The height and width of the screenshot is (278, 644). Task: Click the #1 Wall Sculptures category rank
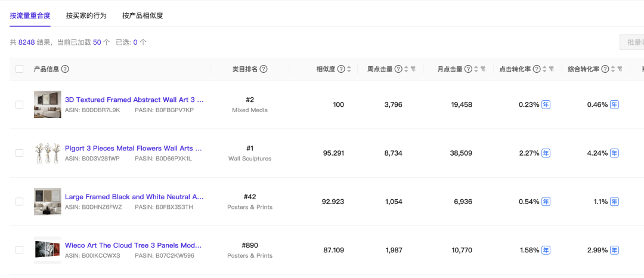tap(250, 153)
